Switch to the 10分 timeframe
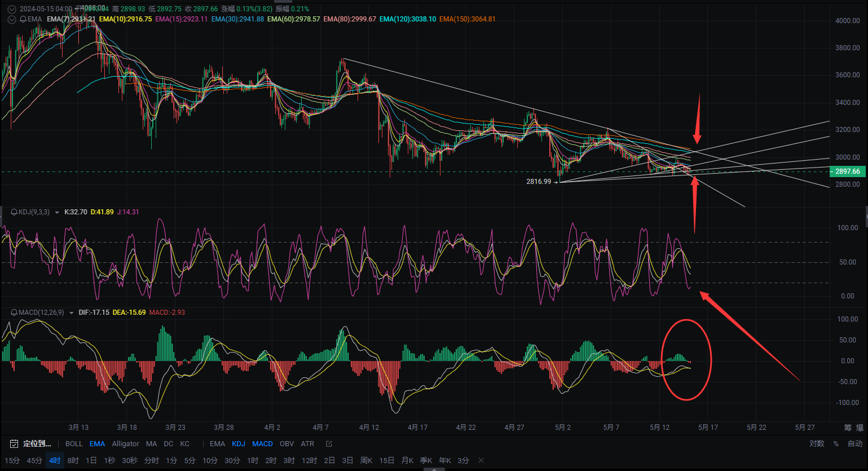 [210, 460]
